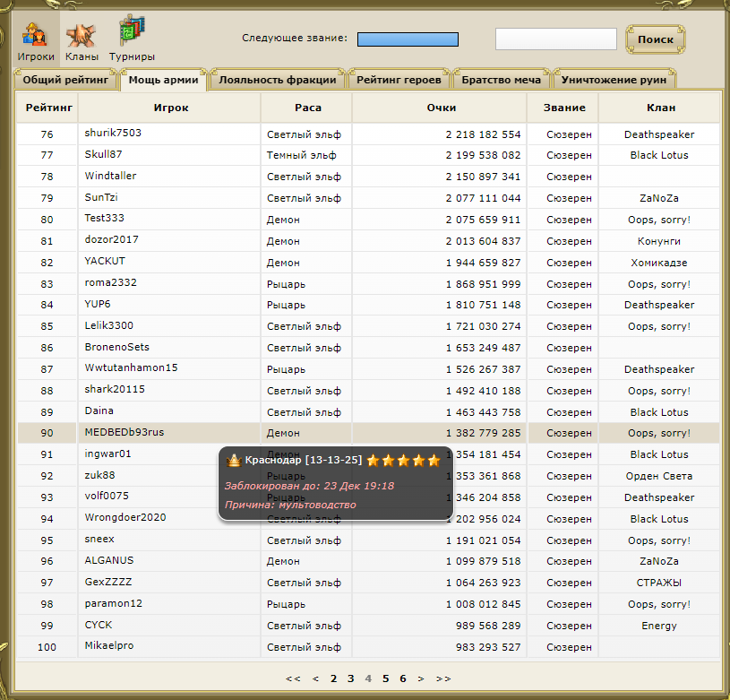Open the Братство меча tab

502,80
